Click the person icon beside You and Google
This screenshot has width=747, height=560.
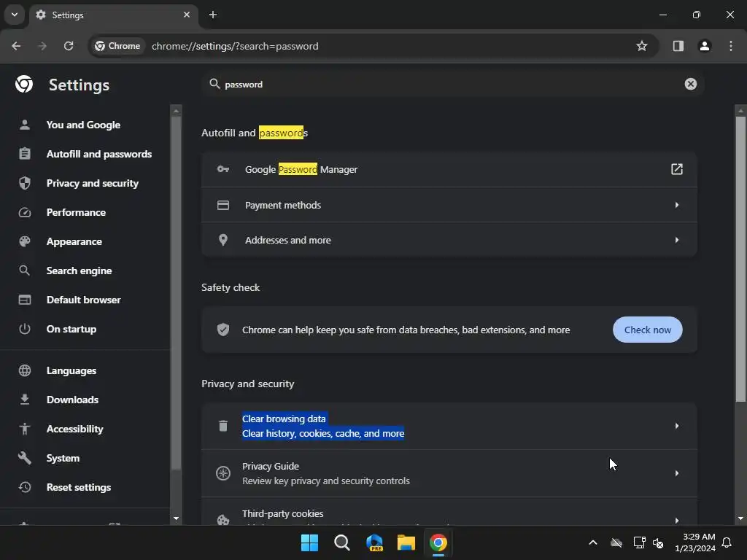click(x=25, y=125)
